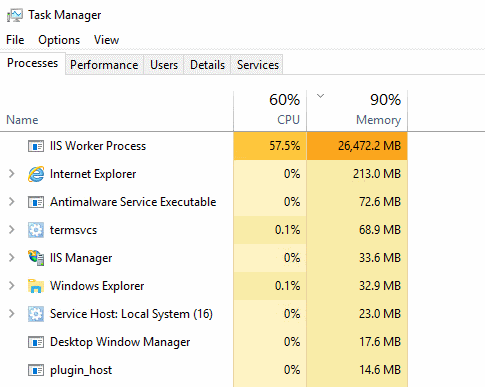
Task: Expand the Antimalware Service Executable entry
Action: click(x=12, y=202)
